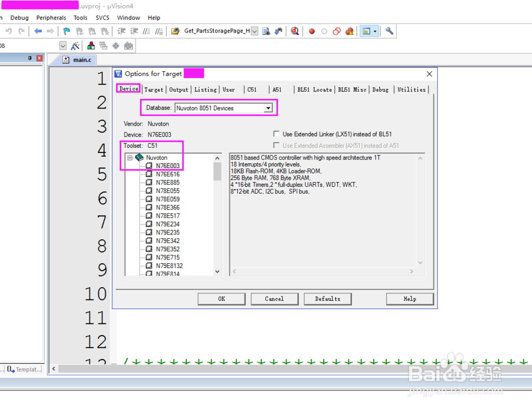Click the Defaults button
The image size is (532, 409).
(327, 299)
